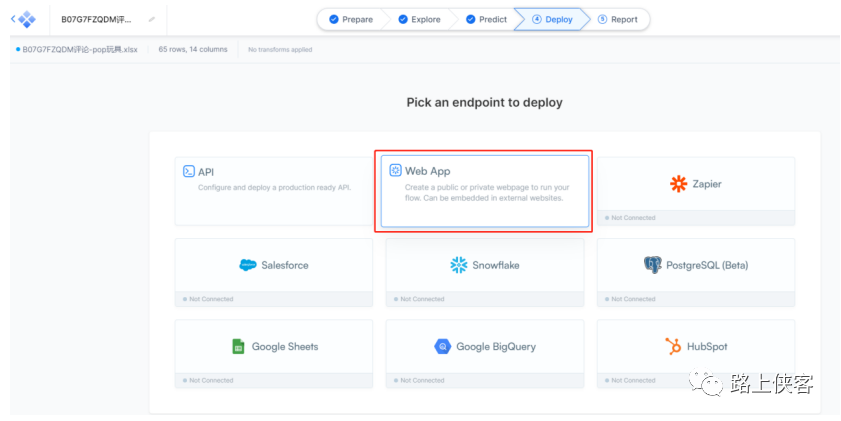Click the Deploy step number 4 icon
The height and width of the screenshot is (421, 841).
[x=536, y=19]
